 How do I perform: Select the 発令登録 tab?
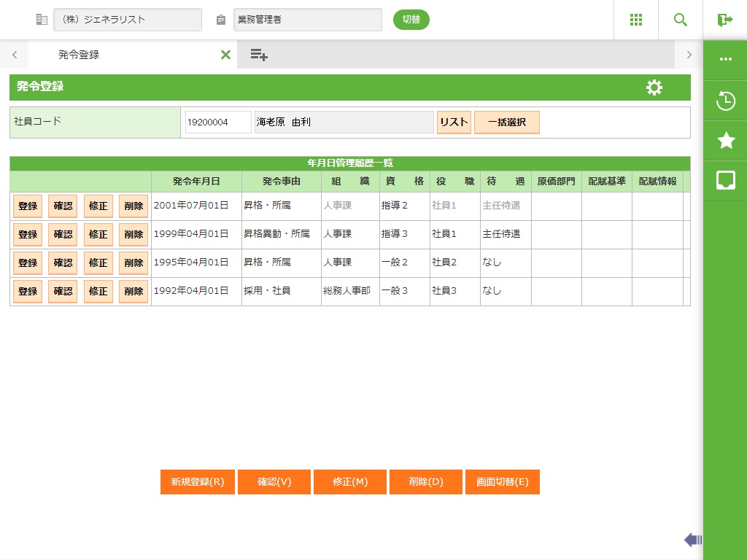pos(79,55)
